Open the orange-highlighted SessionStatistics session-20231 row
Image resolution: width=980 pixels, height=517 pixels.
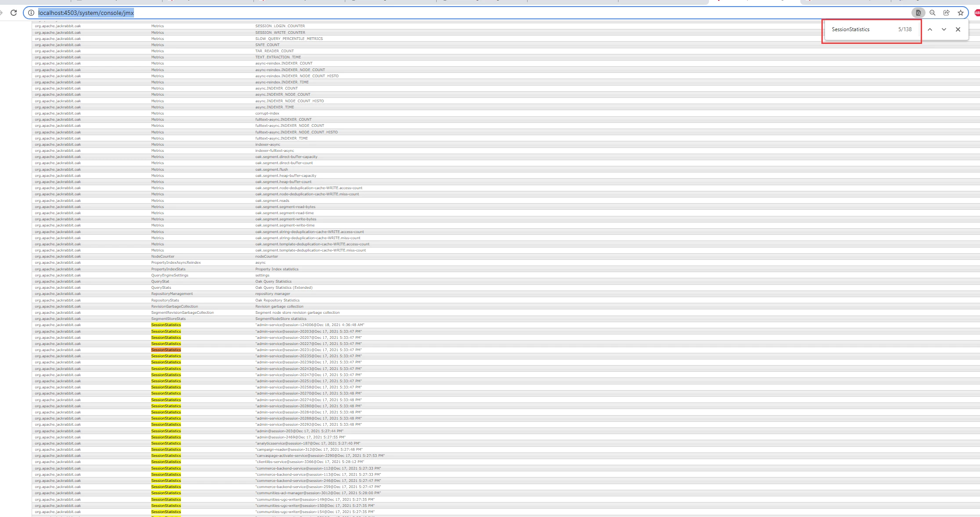tap(166, 350)
